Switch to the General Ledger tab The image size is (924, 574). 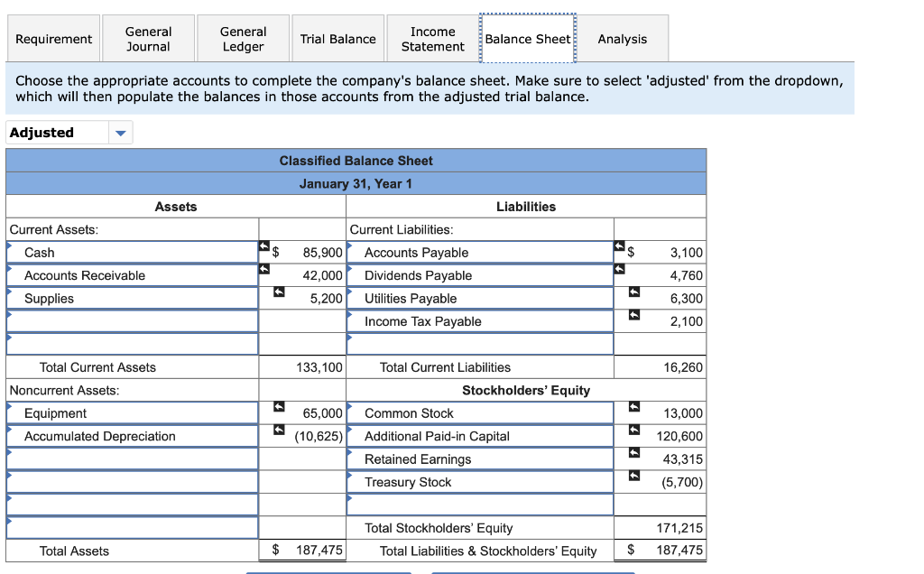pos(243,38)
